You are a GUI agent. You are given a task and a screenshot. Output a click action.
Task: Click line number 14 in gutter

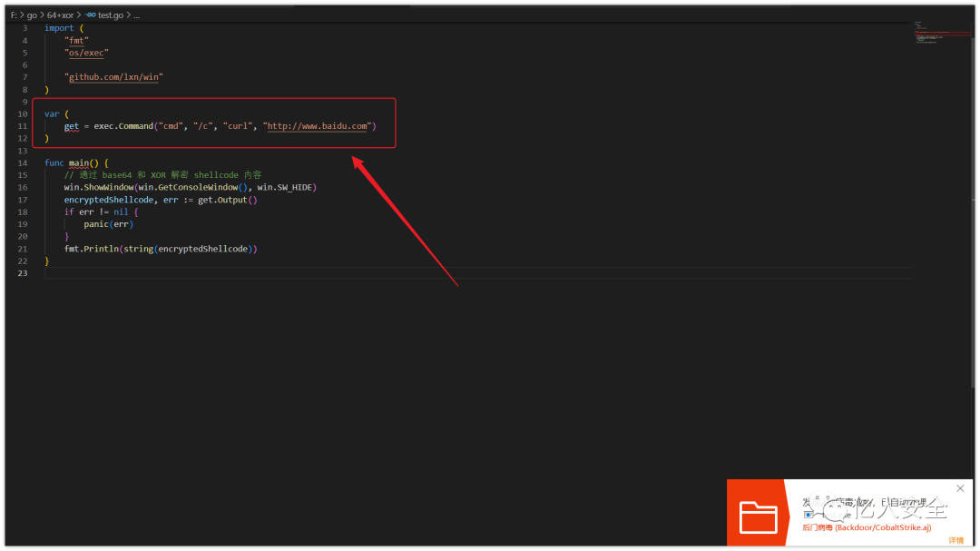click(23, 162)
